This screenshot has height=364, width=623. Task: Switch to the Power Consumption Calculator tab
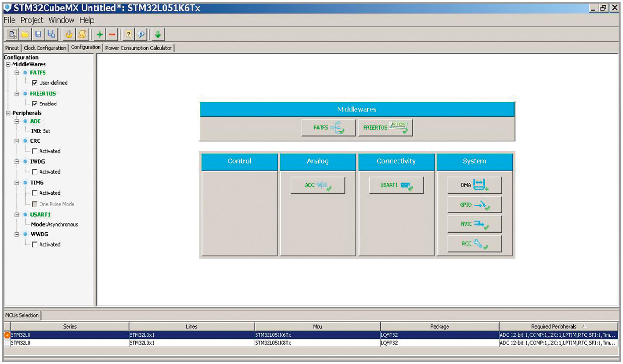138,48
